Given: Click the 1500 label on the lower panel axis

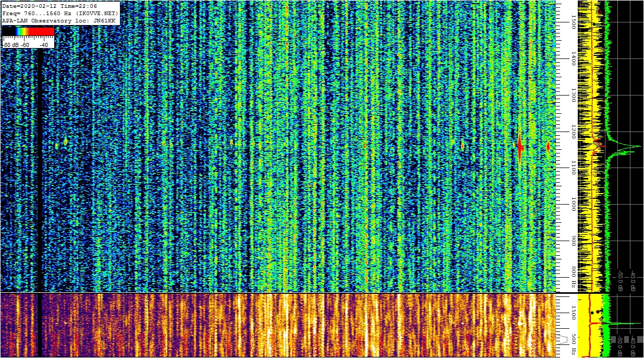Looking at the screenshot, I should pyautogui.click(x=574, y=313).
